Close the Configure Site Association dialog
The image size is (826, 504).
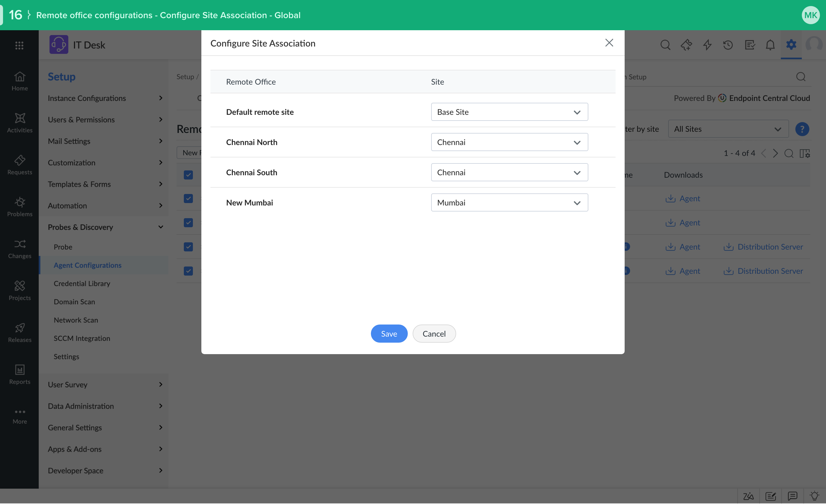[x=609, y=43]
